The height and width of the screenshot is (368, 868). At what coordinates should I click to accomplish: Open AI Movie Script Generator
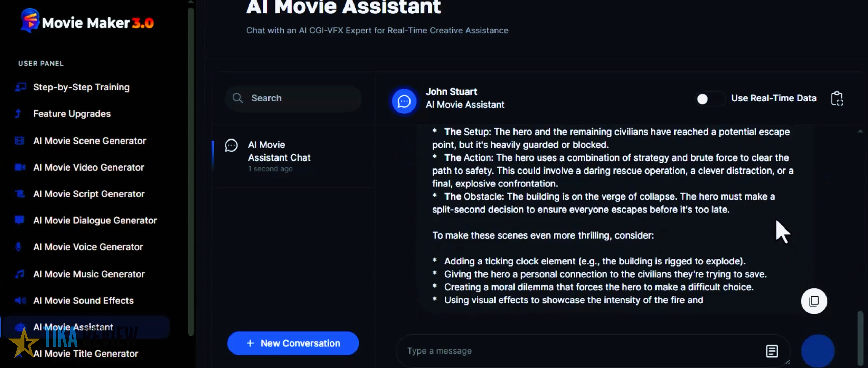[89, 194]
